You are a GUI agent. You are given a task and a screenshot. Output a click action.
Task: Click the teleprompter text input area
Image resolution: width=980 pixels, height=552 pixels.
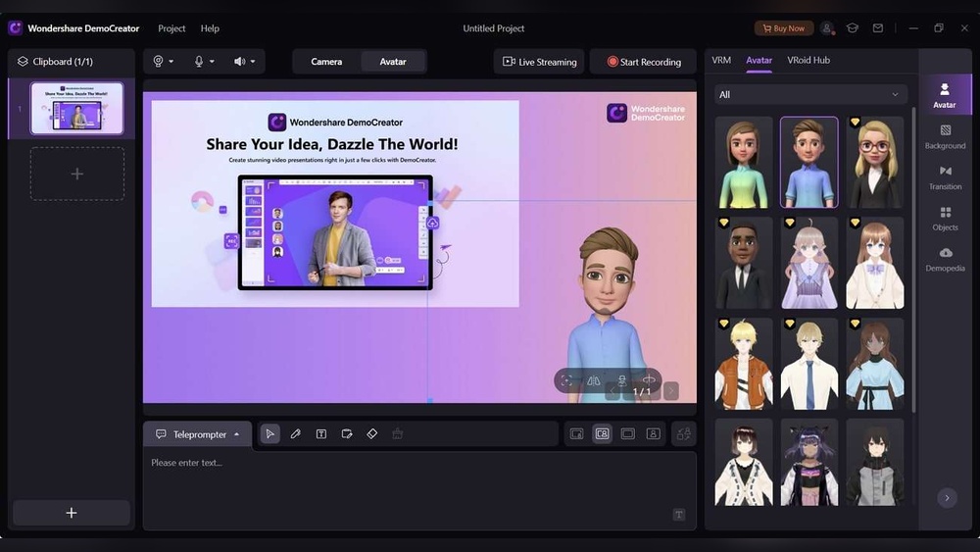click(x=419, y=491)
